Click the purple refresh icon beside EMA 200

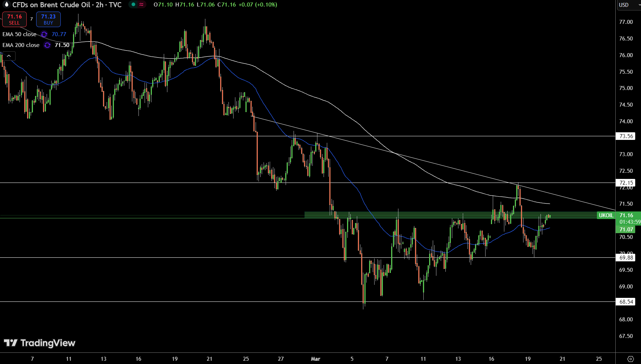point(47,45)
